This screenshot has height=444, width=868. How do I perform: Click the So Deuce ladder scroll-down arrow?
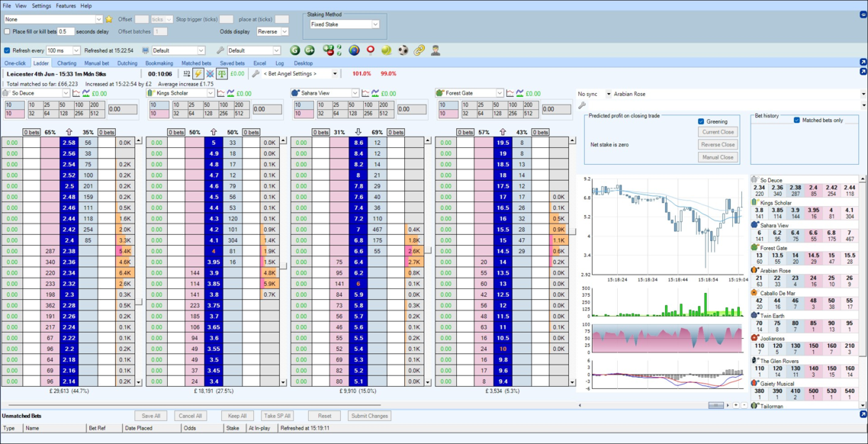click(x=138, y=382)
